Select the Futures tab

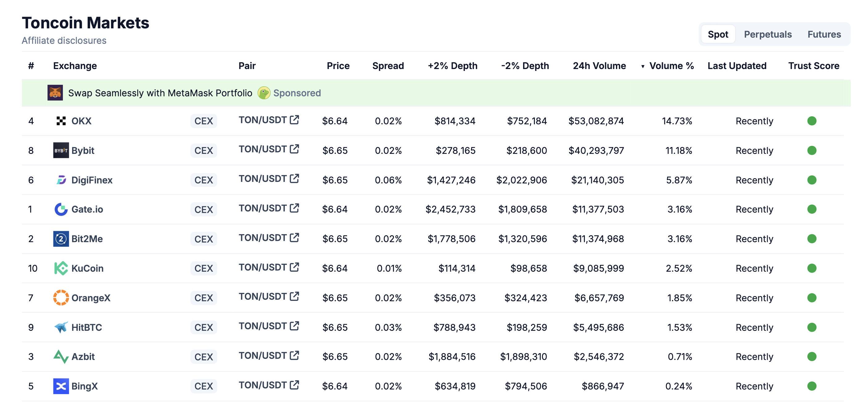824,34
